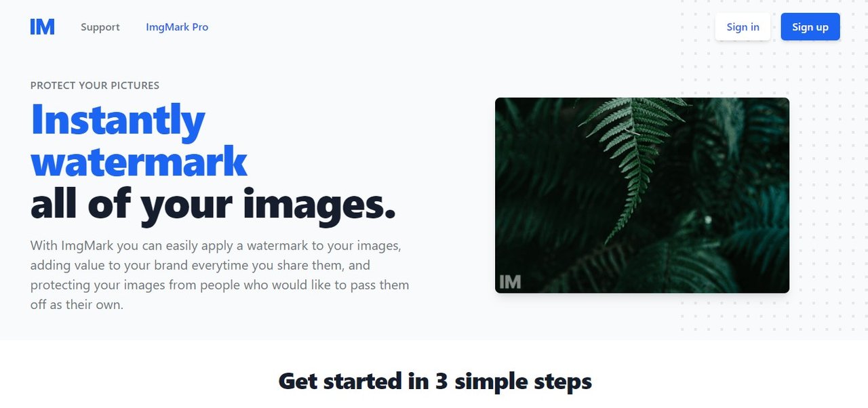This screenshot has height=408, width=868.
Task: Click the word ImgMark in the description
Action: tap(87, 245)
